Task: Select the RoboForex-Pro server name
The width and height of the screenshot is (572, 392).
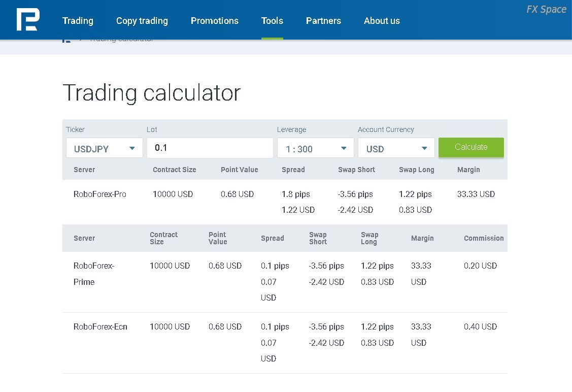Action: 100,194
